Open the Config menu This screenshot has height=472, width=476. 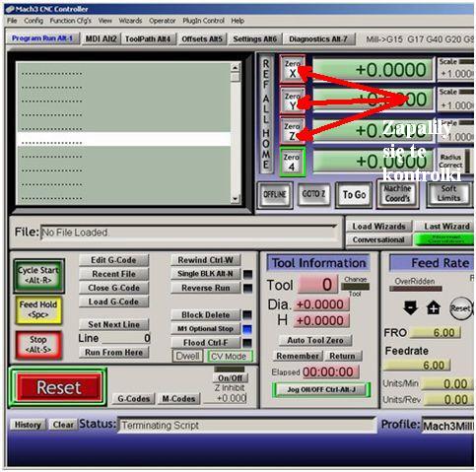(34, 21)
